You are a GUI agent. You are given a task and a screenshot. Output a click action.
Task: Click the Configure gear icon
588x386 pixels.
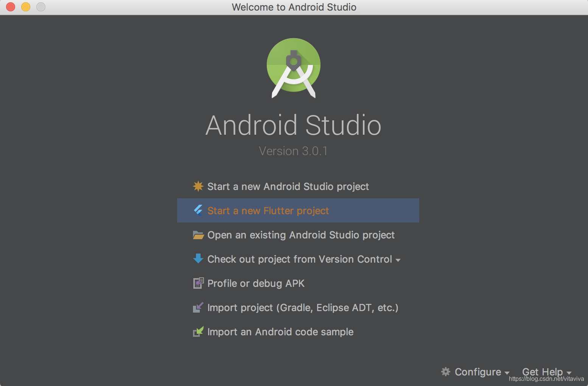coord(446,372)
